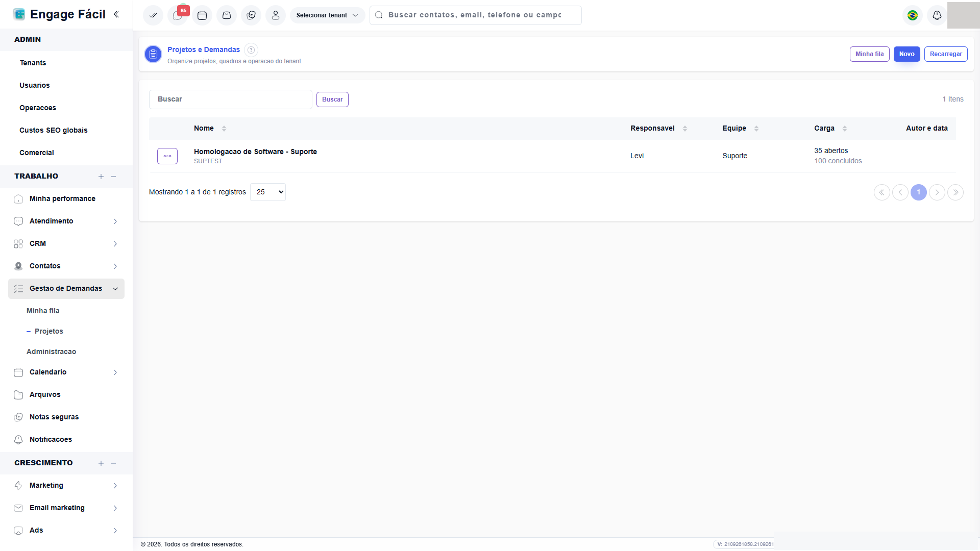This screenshot has width=980, height=551.
Task: Click the help question mark next to Projetos e Demandas
Action: click(251, 50)
